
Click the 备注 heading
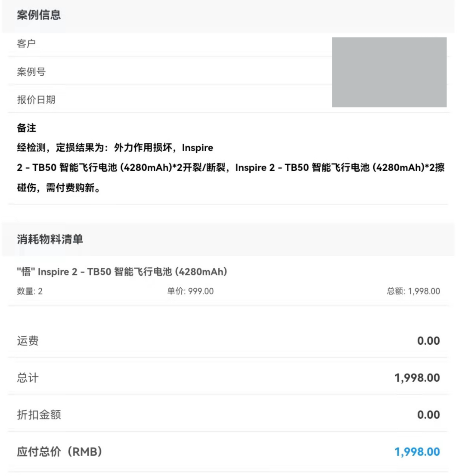click(x=26, y=128)
